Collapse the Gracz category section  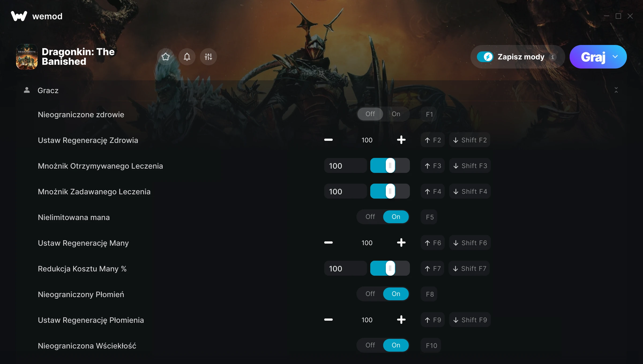pyautogui.click(x=616, y=90)
